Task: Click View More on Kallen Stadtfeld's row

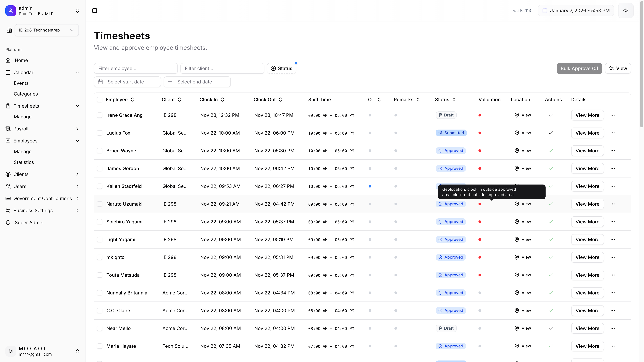Action: click(x=587, y=186)
